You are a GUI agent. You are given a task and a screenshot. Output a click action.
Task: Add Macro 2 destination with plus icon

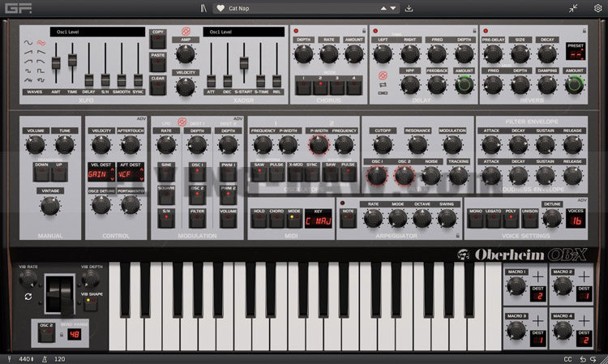pos(584,276)
